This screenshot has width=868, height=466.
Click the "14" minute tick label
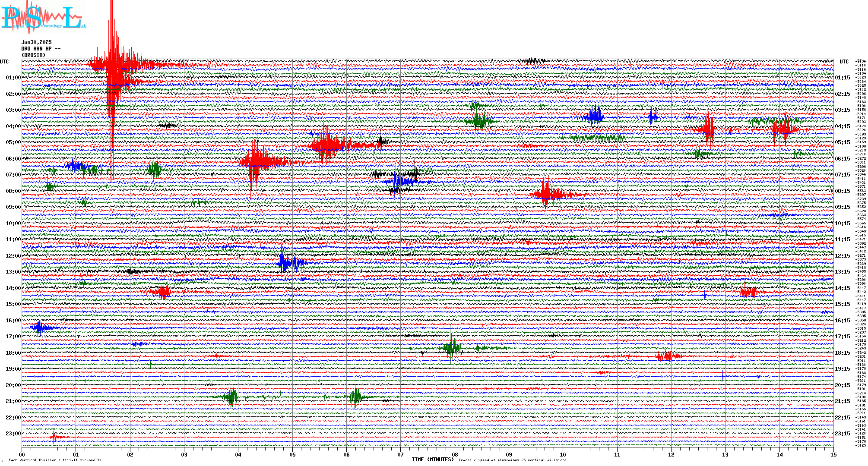click(779, 454)
